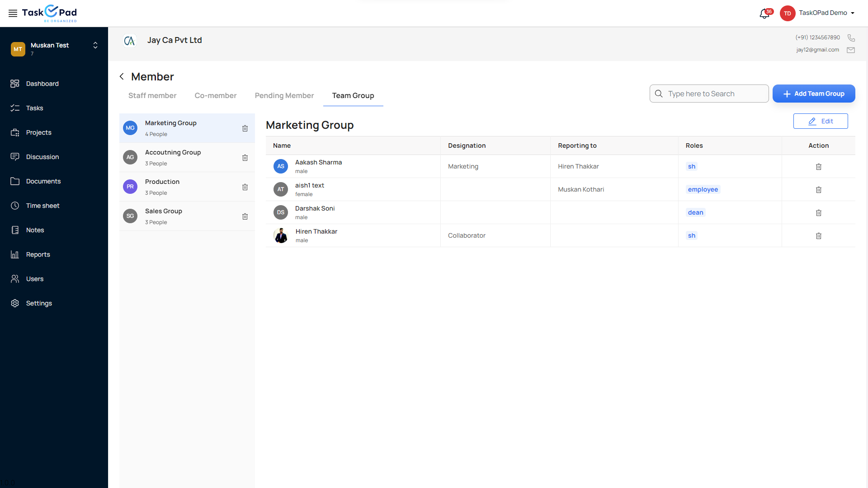868x488 pixels.
Task: Delete the Sales Group via trash icon
Action: 245,216
